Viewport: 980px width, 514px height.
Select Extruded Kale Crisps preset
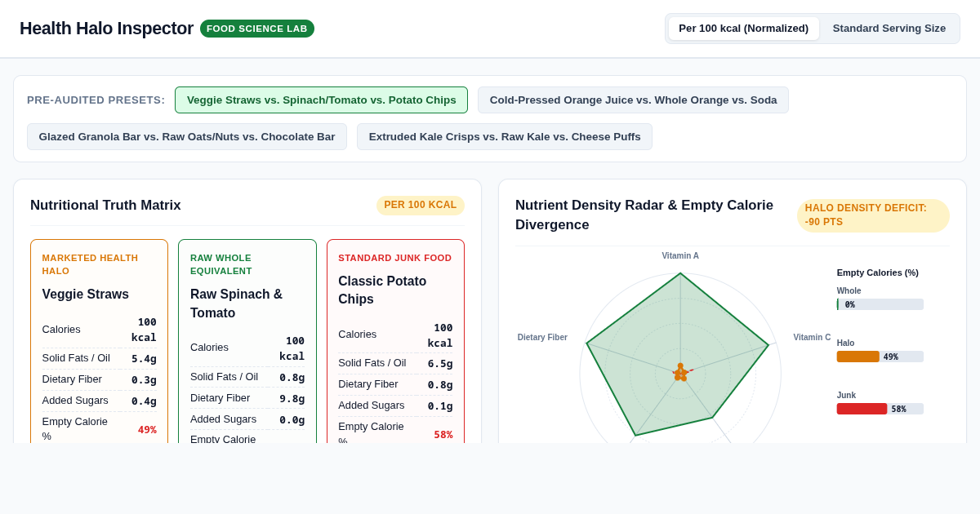(505, 137)
